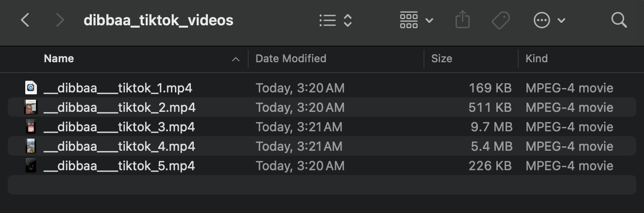Toggle sort direction caret in Name header

click(236, 59)
